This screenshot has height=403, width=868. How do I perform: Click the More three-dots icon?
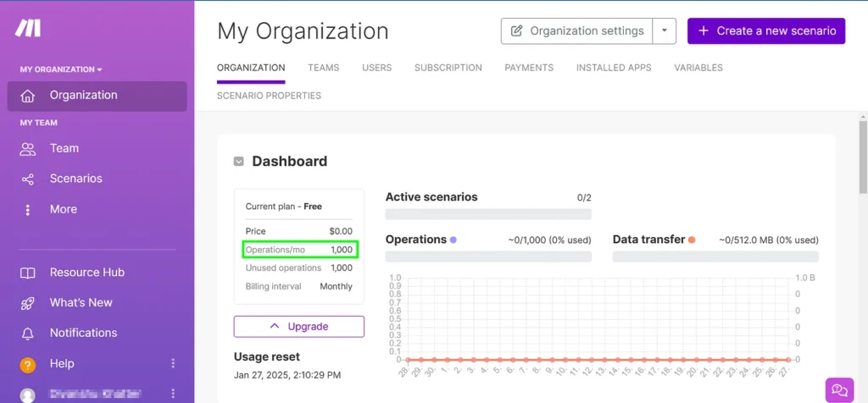[28, 209]
